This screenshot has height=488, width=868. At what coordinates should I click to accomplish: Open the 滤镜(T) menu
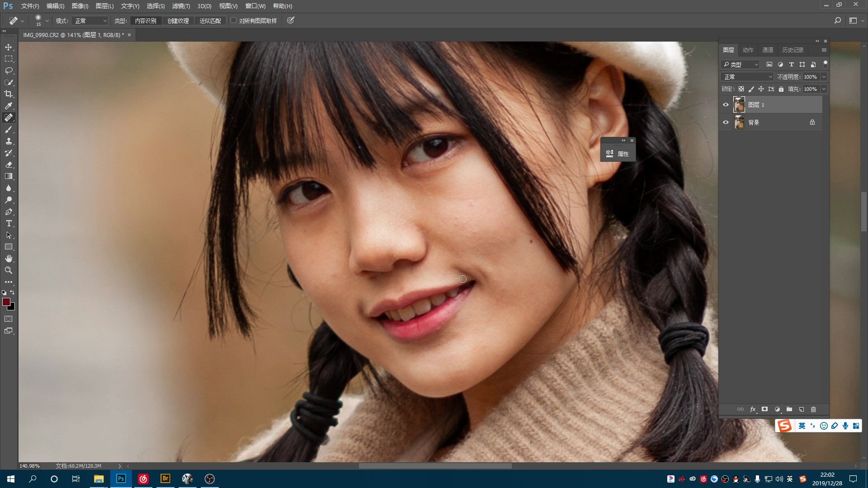[181, 6]
